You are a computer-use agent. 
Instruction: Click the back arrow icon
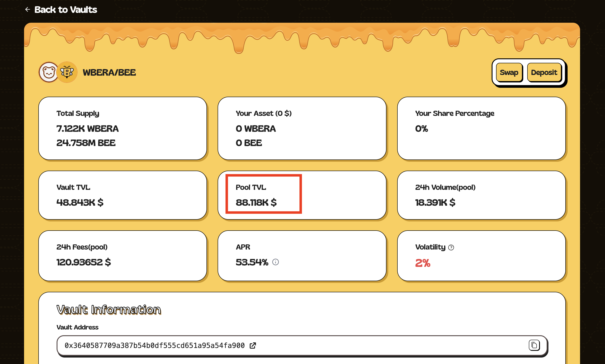[28, 10]
